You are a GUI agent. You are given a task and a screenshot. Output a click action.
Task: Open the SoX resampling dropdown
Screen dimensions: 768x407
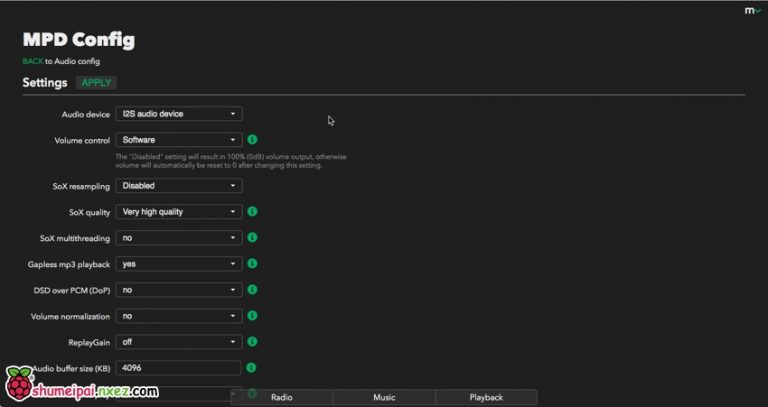pos(179,186)
